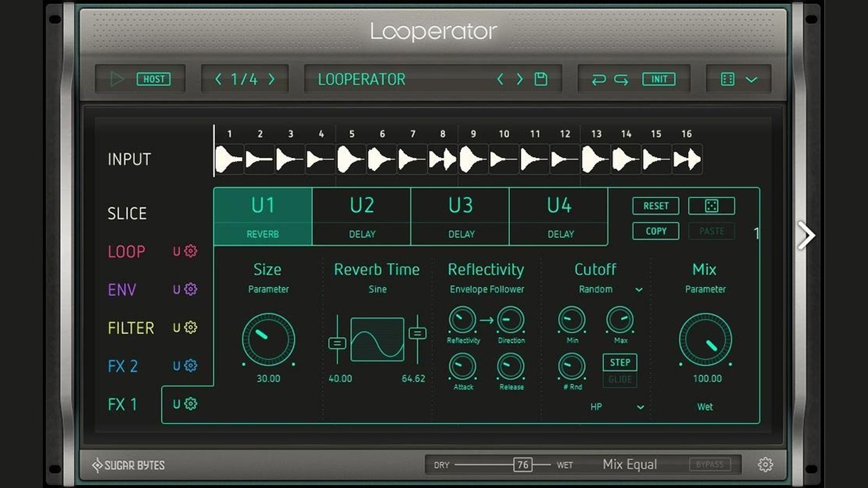Save the preset with the disk icon
Viewport: 868px width, 488px height.
pos(541,79)
